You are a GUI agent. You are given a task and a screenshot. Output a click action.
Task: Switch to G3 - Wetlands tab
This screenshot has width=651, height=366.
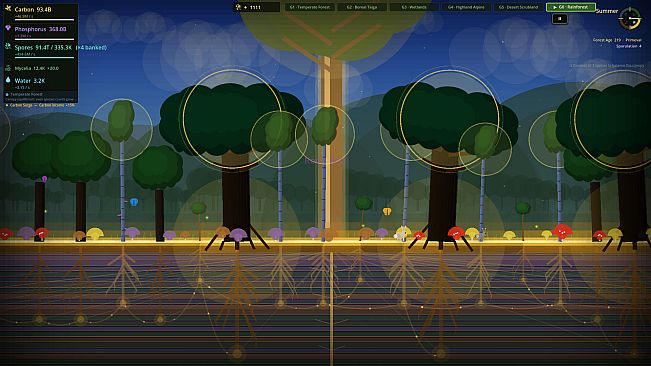(x=414, y=7)
